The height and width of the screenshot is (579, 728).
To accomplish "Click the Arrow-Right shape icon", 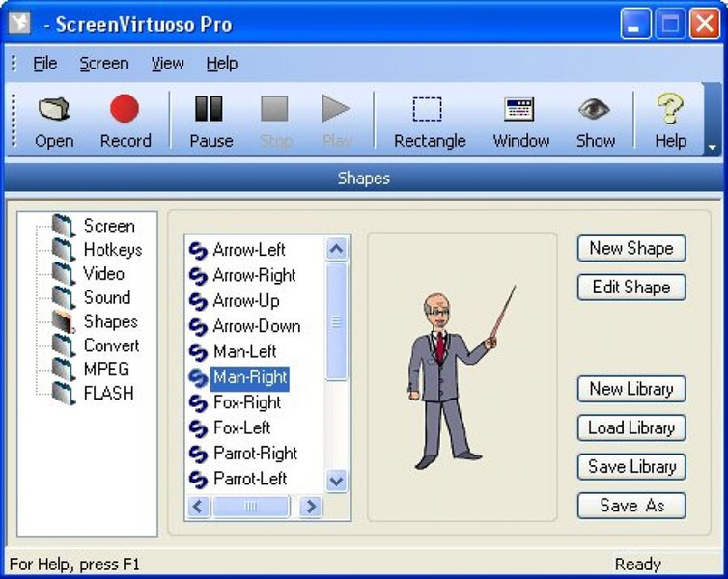I will tap(198, 276).
